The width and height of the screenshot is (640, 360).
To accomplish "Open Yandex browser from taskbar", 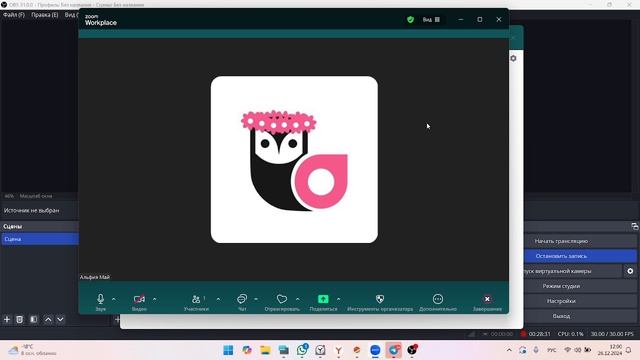I will (338, 350).
